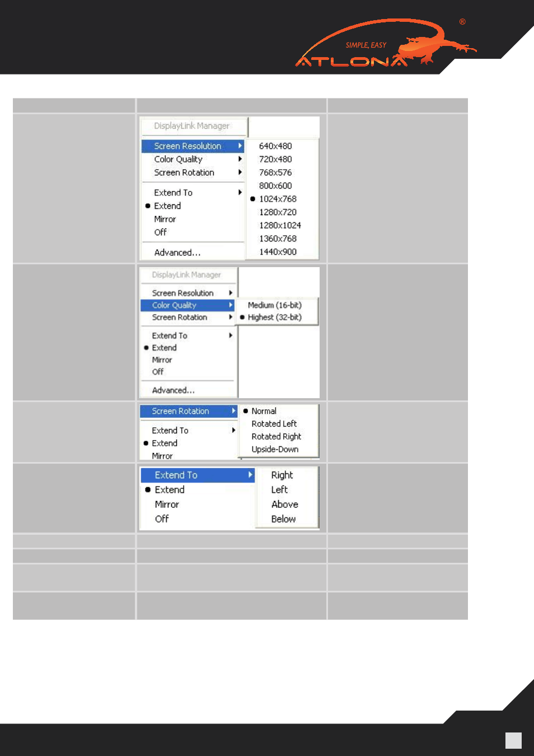534x756 pixels.
Task: Click the highlighted Screen Resolution menu entry
Action: click(x=193, y=146)
